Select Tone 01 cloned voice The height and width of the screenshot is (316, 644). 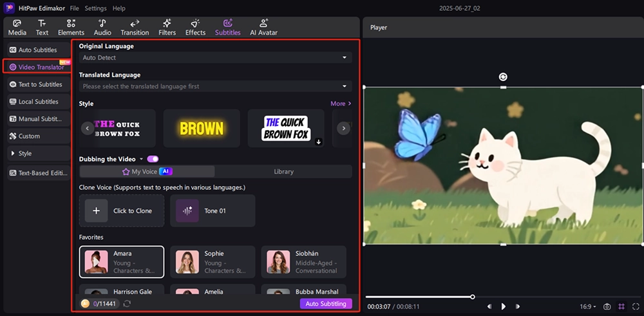(x=213, y=210)
